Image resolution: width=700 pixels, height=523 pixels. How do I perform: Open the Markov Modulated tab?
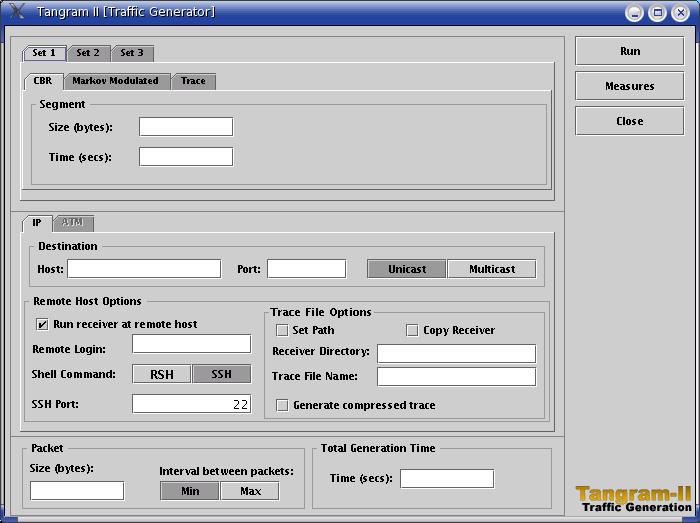pos(116,81)
